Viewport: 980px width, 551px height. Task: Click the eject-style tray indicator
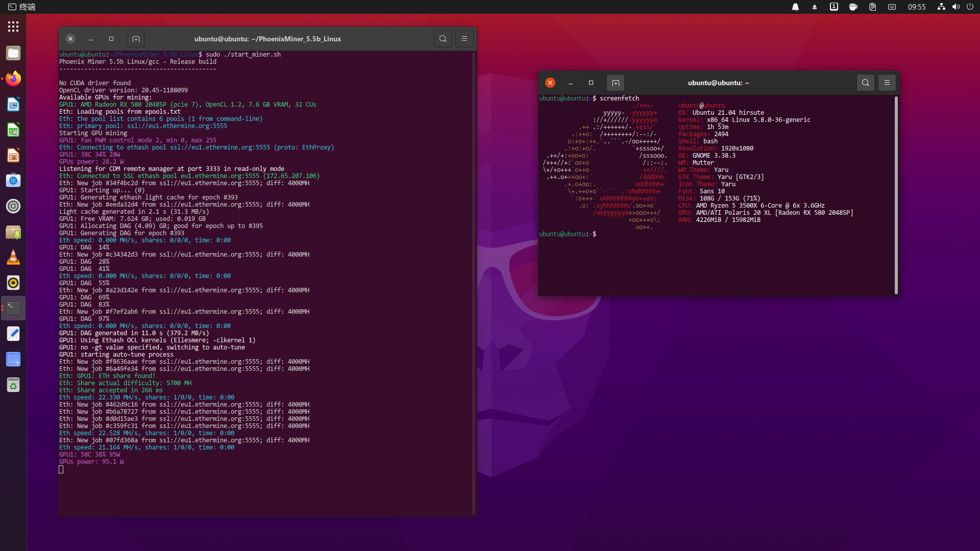815,7
